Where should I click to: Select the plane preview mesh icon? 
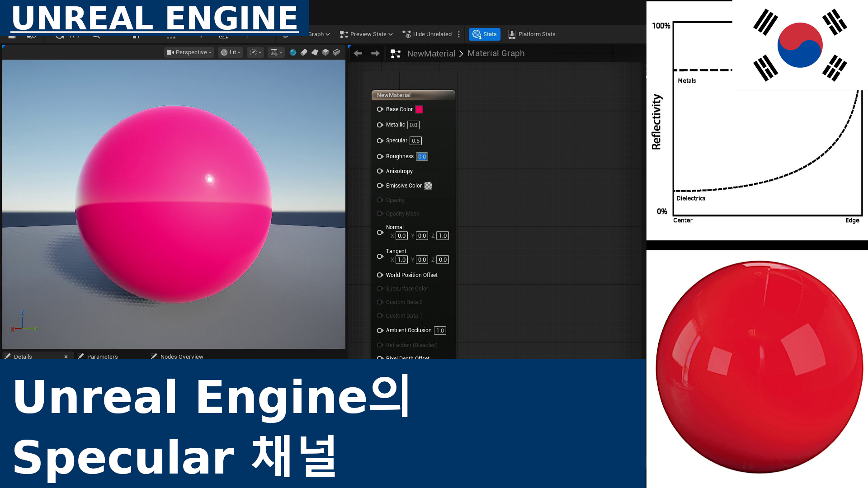[x=315, y=52]
